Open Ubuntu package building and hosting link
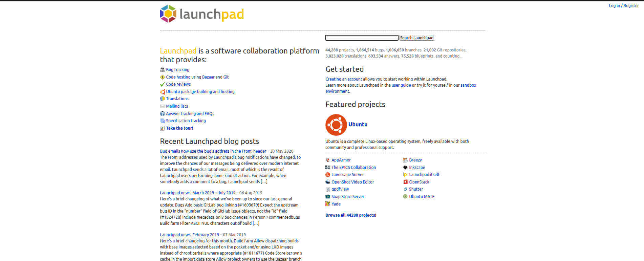Image resolution: width=644 pixels, height=261 pixels. pyautogui.click(x=200, y=92)
